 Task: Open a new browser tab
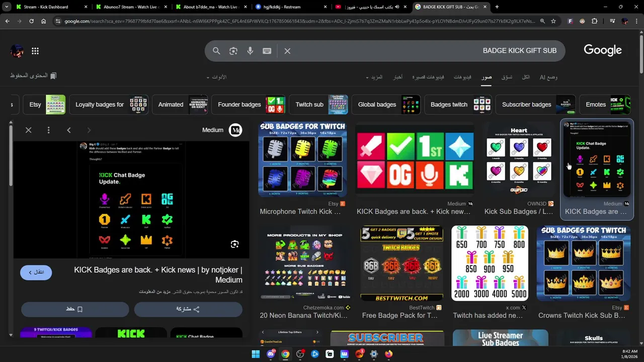click(497, 7)
